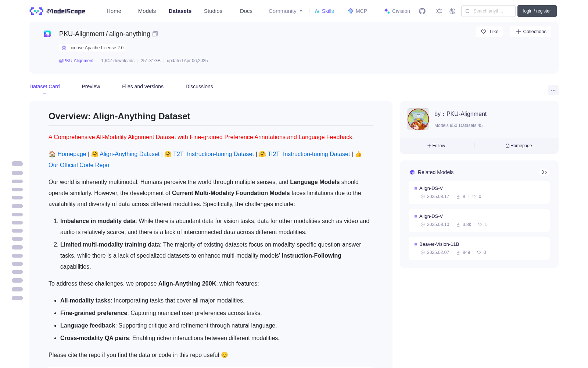Open the TI2T_Instruction-tuning Dataset link
The height and width of the screenshot is (368, 588).
[309, 154]
